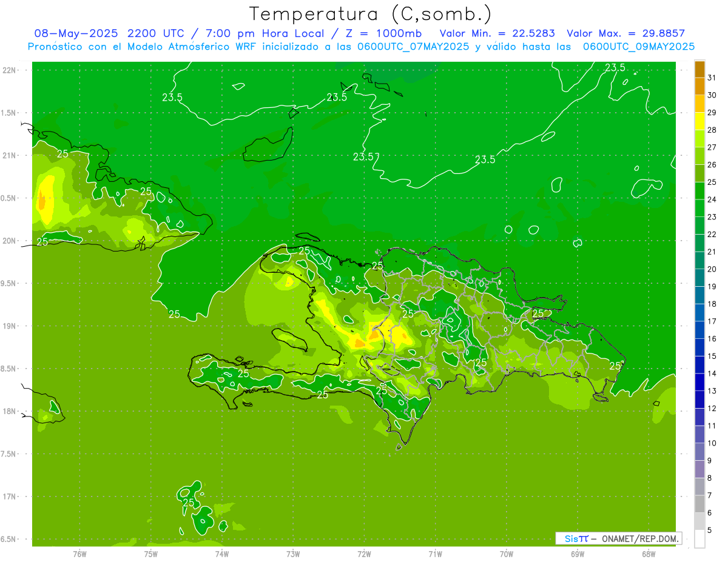Viewport: 728px width, 562px height.
Task: Click the "69W" longitude axis label
Action: [578, 554]
